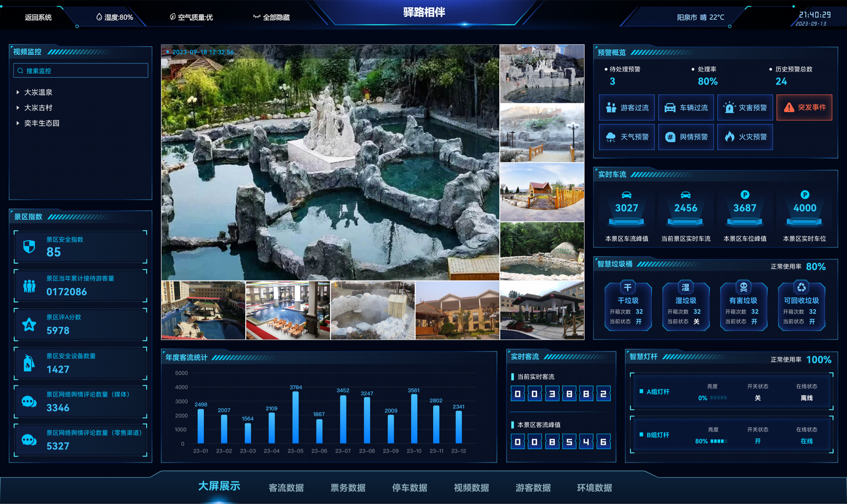Click the 返回系统 button

pyautogui.click(x=38, y=17)
